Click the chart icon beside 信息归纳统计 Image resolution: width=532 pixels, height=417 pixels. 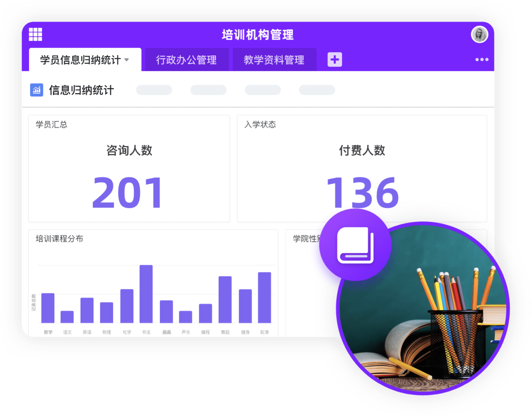37,90
